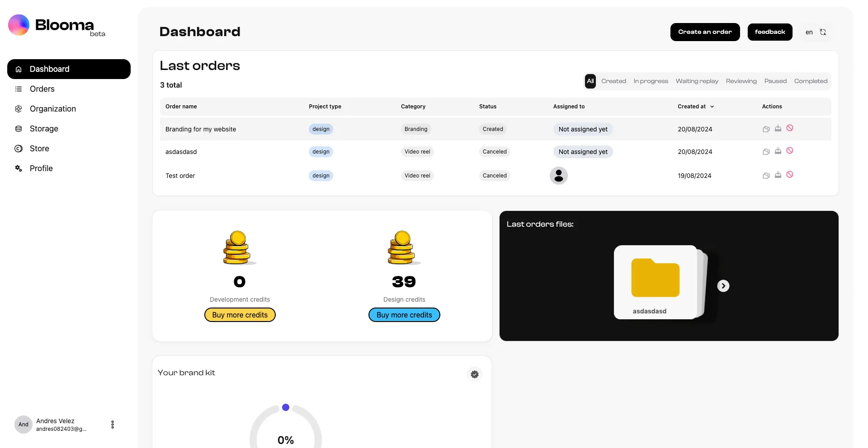Screen dimensions: 868x448
Task: Click the brand kit settings badge icon
Action: (475, 374)
